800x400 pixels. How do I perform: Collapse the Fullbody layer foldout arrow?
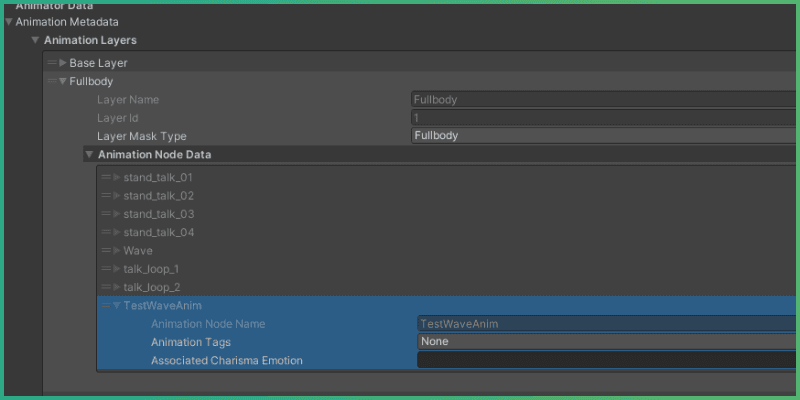(x=63, y=82)
